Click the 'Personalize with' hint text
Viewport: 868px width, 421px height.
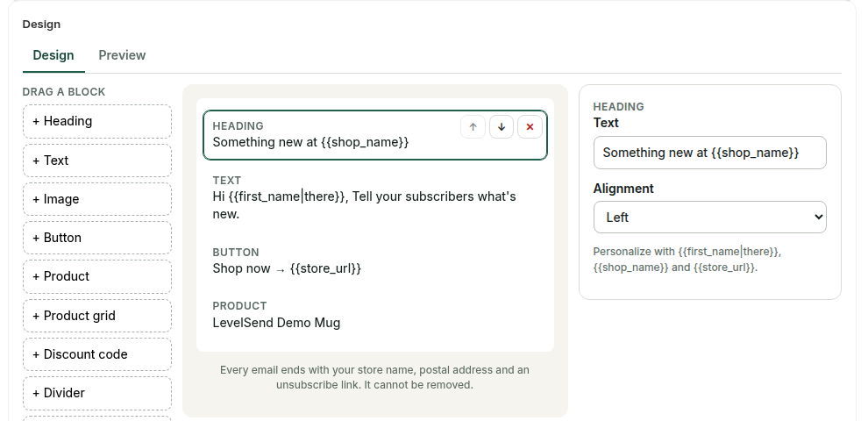[687, 260]
